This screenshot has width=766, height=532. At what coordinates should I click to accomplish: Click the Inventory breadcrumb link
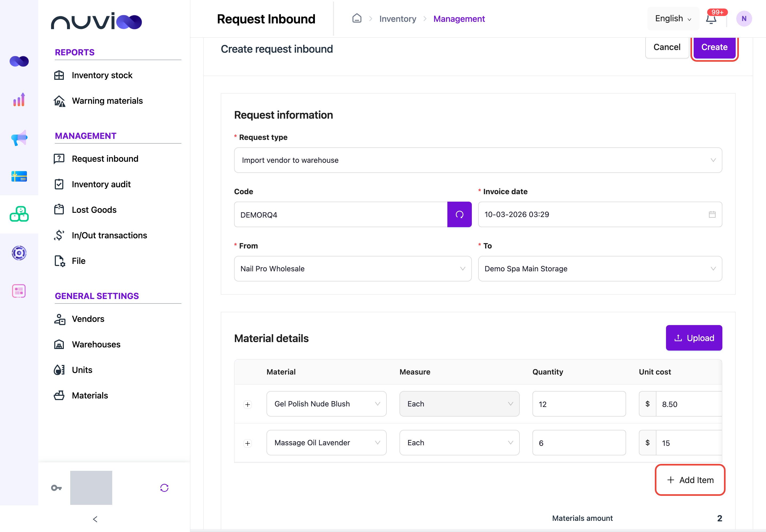pos(398,19)
